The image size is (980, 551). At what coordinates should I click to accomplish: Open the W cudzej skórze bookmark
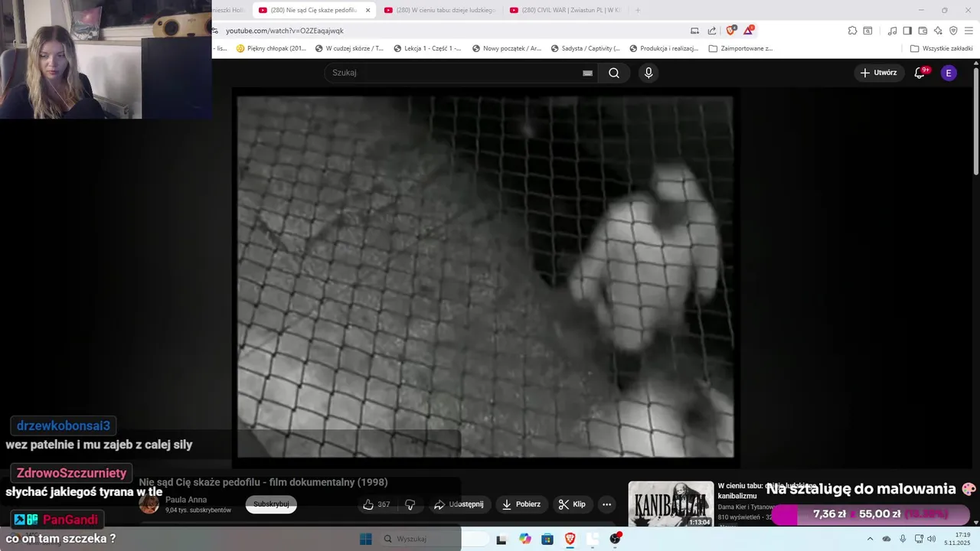349,48
